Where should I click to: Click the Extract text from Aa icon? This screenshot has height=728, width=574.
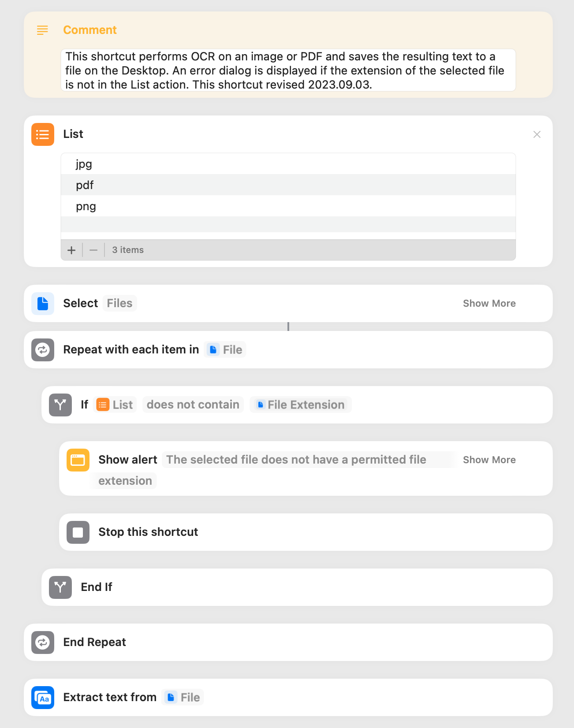tap(43, 698)
